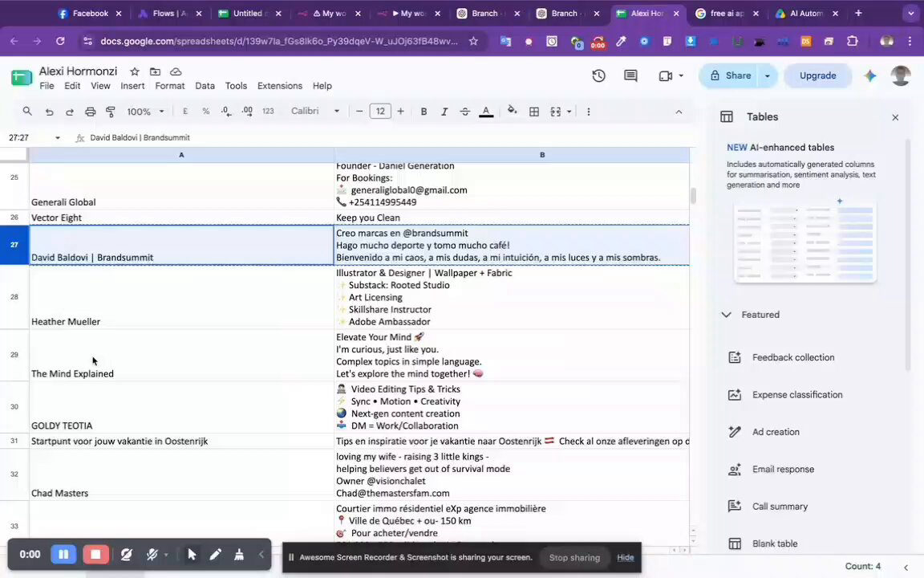Select the Blank table option
The height and width of the screenshot is (578, 924).
[774, 543]
